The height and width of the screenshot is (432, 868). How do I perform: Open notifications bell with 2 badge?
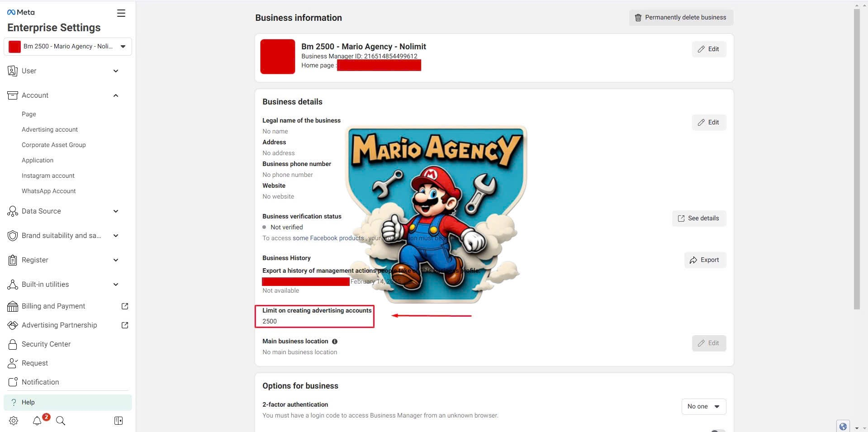pos(38,421)
